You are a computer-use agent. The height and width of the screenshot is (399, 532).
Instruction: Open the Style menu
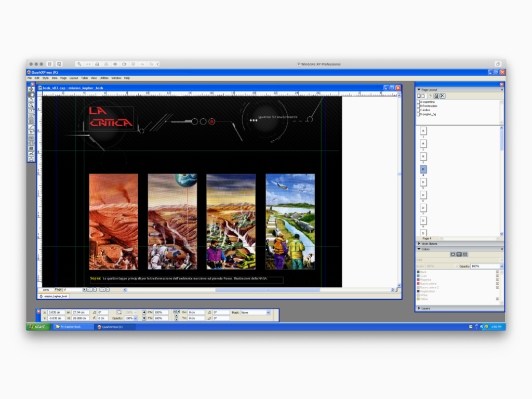[46, 78]
